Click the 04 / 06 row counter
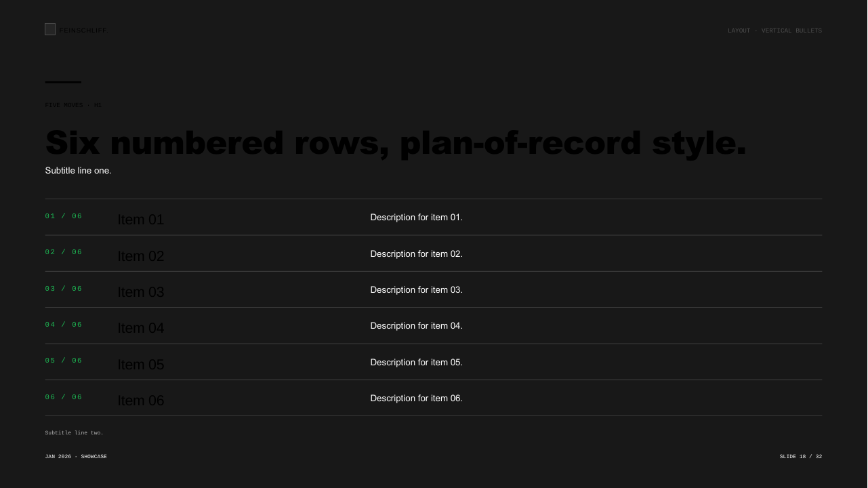Screen dimensions: 868x488 64,325
